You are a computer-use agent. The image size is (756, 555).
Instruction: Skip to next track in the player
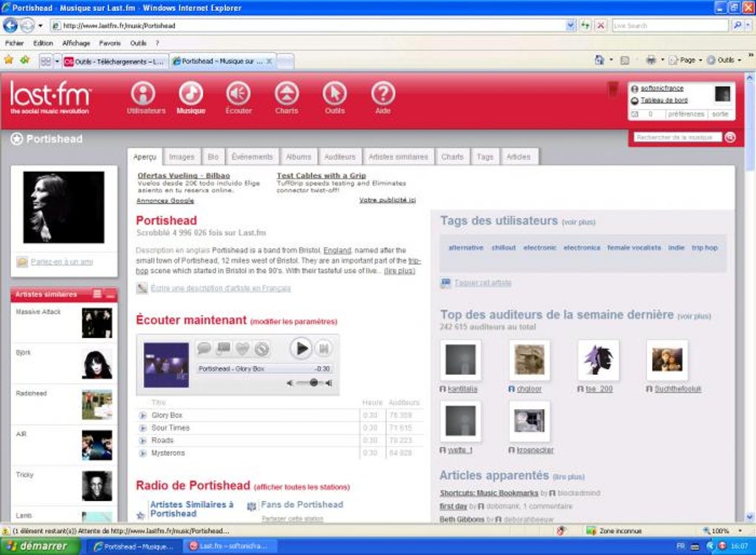pos(324,349)
